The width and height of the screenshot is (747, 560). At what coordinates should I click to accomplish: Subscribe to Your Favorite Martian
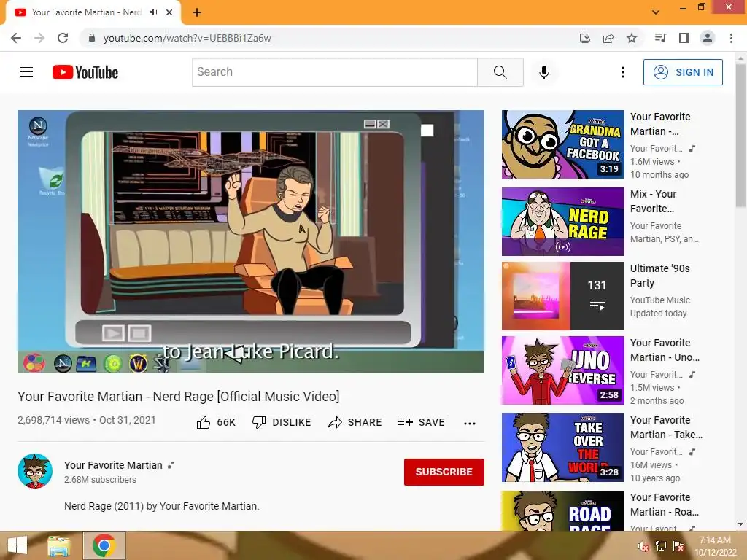(x=444, y=472)
